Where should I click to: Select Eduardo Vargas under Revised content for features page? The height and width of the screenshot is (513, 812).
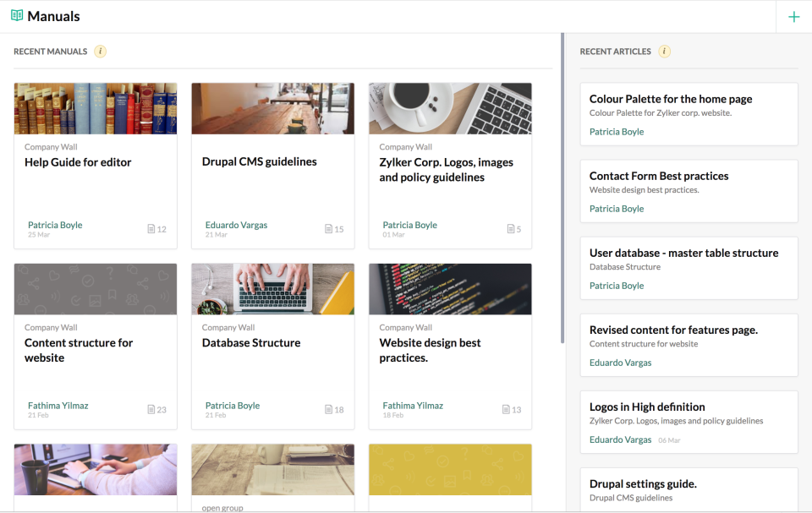point(621,362)
